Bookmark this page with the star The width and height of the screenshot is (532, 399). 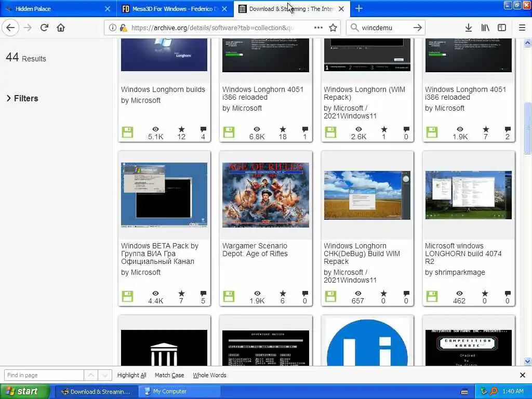tap(333, 28)
